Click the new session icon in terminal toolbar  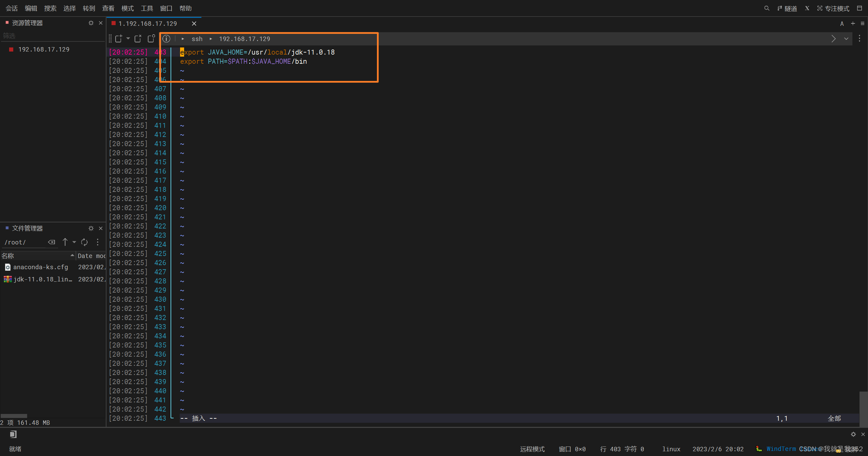click(x=118, y=39)
